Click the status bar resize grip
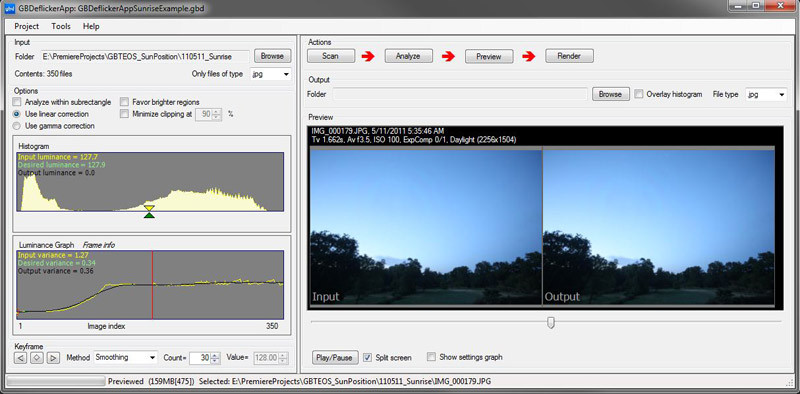Viewport: 800px width, 394px height. (x=790, y=382)
